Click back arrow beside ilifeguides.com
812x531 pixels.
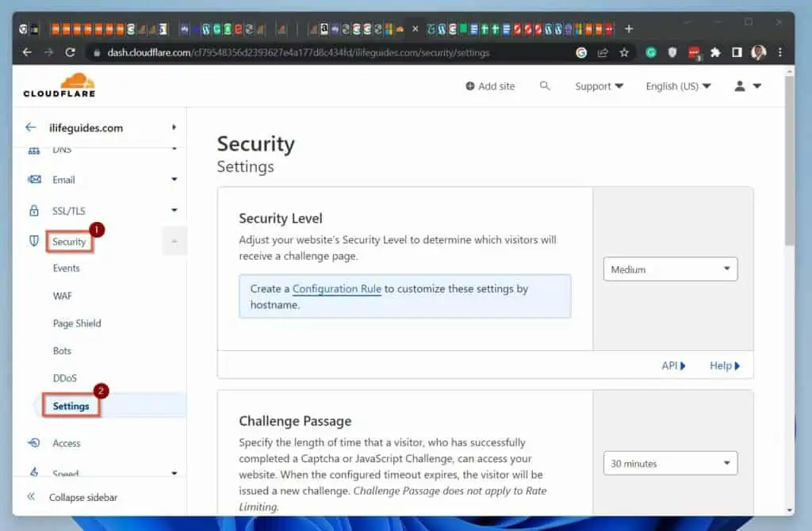click(31, 128)
